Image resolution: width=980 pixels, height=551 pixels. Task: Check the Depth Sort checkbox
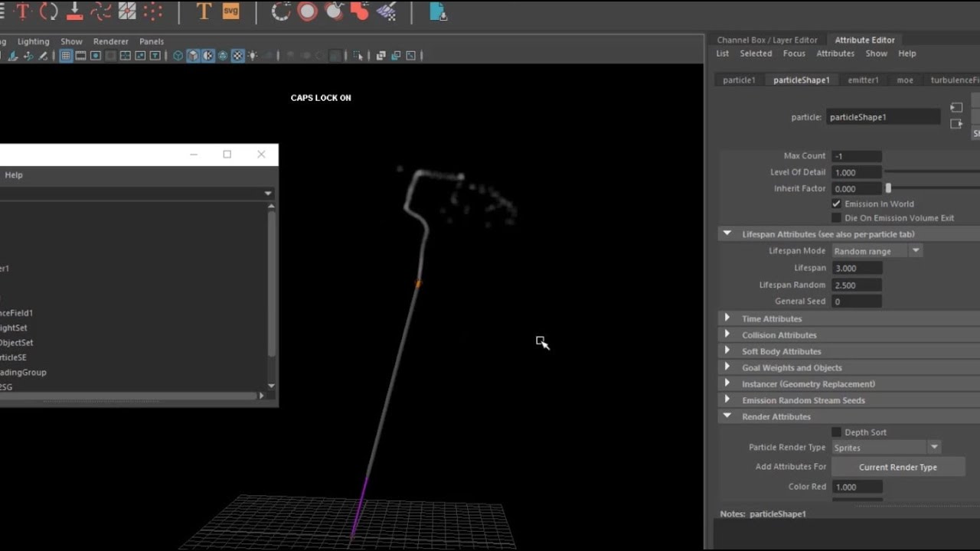(x=836, y=432)
